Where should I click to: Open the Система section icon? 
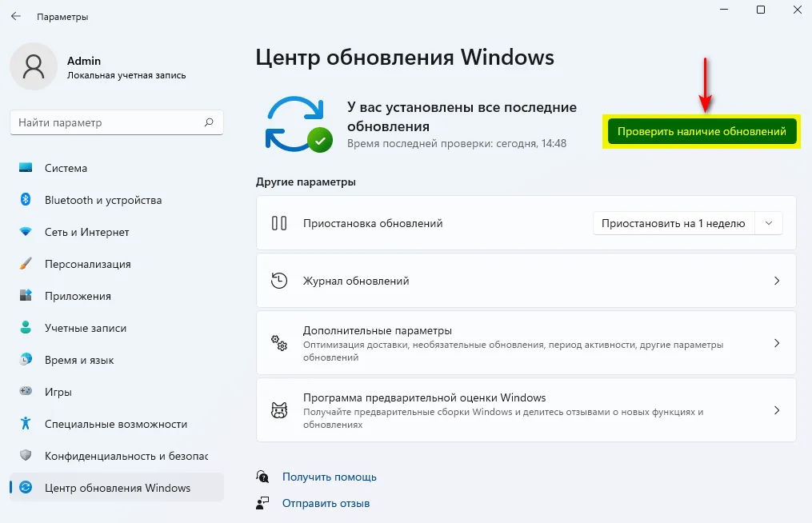click(x=26, y=168)
